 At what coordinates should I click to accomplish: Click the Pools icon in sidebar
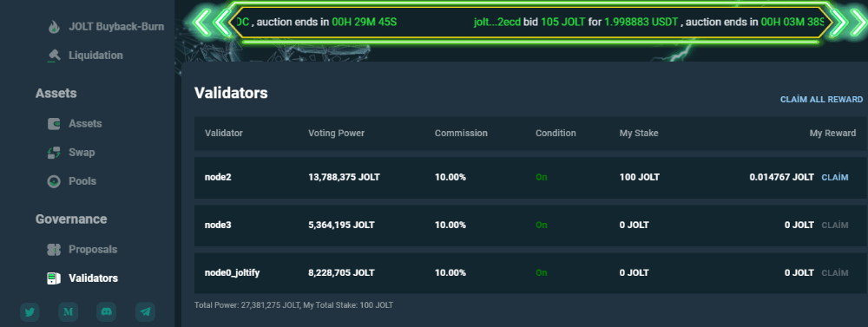54,181
